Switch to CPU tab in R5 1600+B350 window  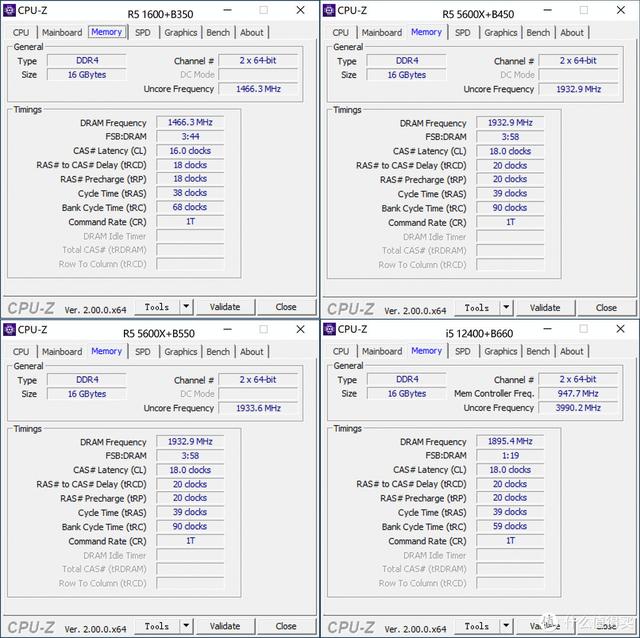tap(21, 33)
